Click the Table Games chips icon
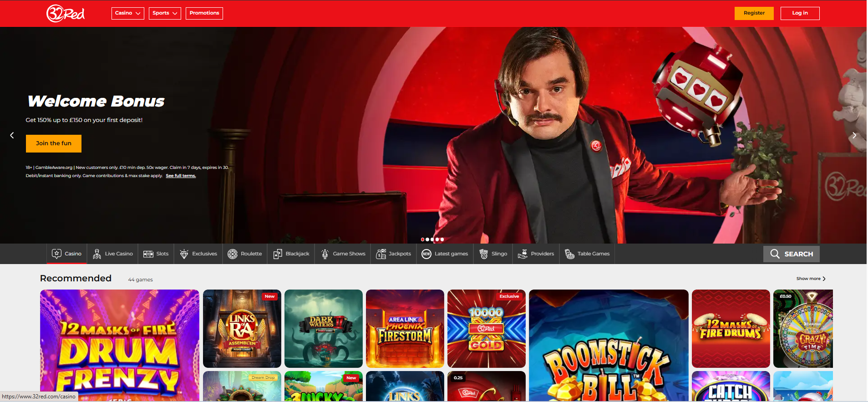 click(569, 254)
